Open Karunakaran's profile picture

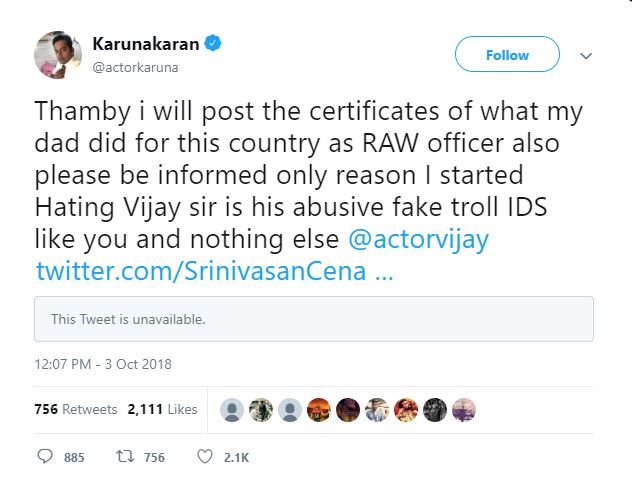58,54
